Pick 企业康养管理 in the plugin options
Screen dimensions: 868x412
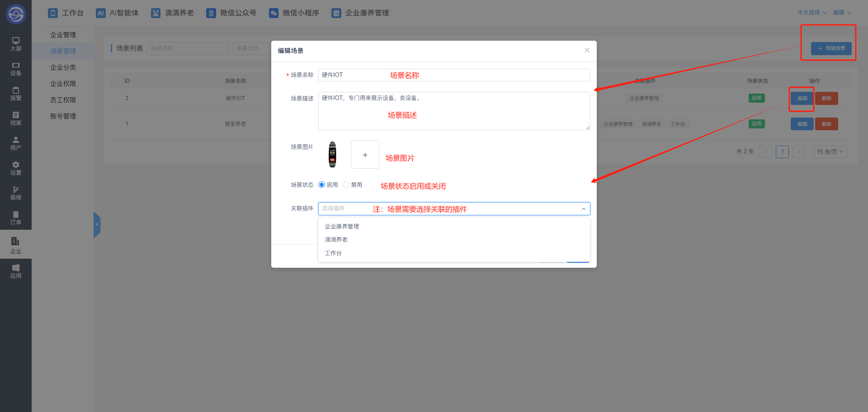342,226
